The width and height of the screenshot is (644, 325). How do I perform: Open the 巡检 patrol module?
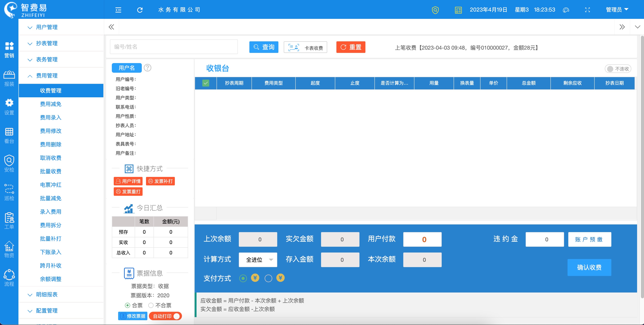[x=9, y=192]
